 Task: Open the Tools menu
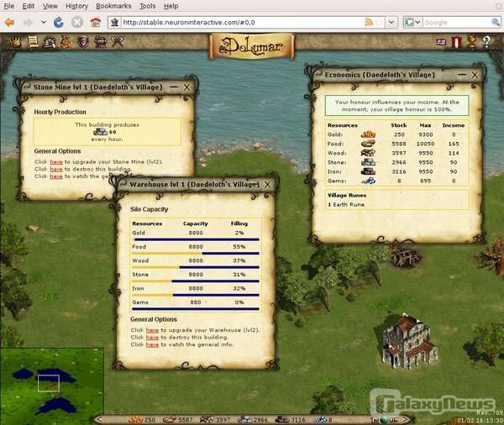[x=147, y=6]
